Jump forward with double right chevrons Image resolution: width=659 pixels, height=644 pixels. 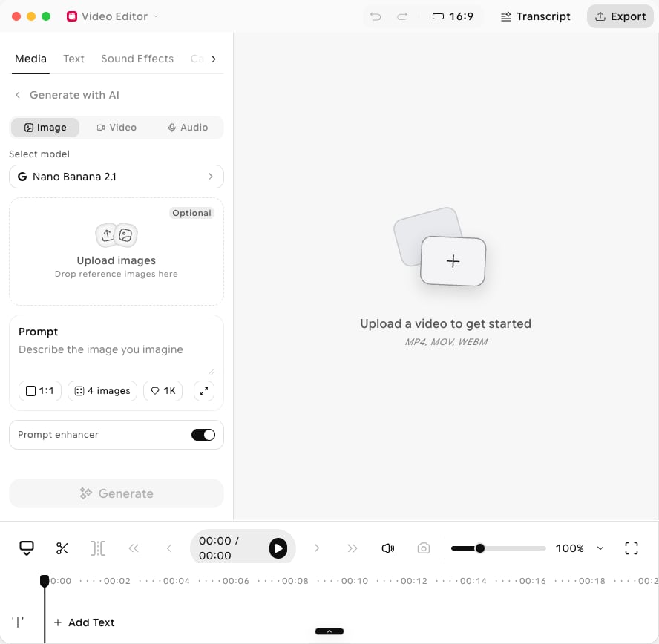point(353,548)
